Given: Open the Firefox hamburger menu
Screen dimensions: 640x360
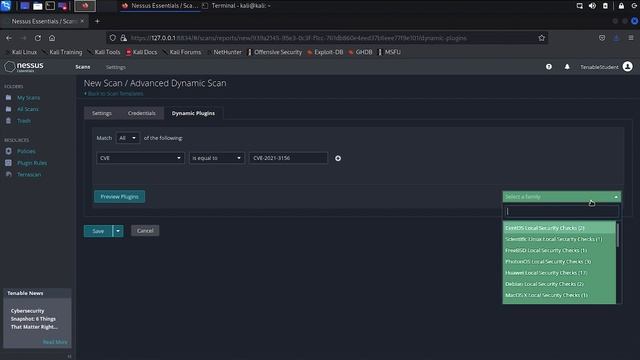Looking at the screenshot, I should coord(631,38).
